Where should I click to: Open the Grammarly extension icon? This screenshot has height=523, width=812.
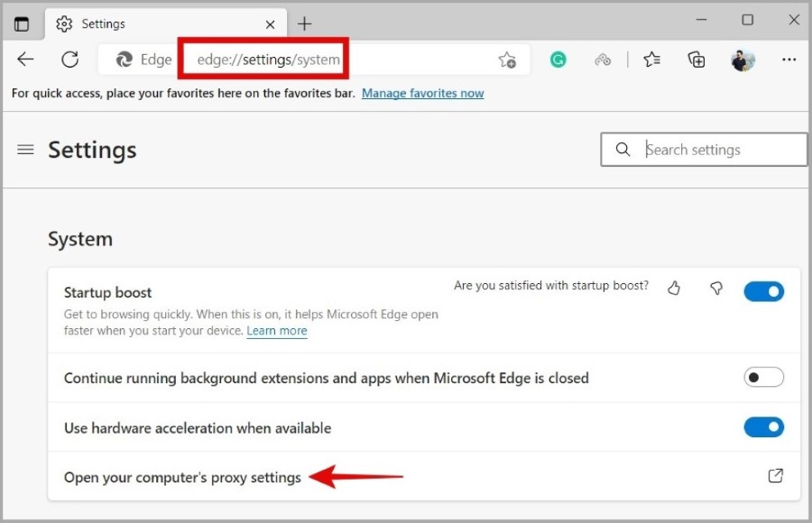pyautogui.click(x=558, y=60)
